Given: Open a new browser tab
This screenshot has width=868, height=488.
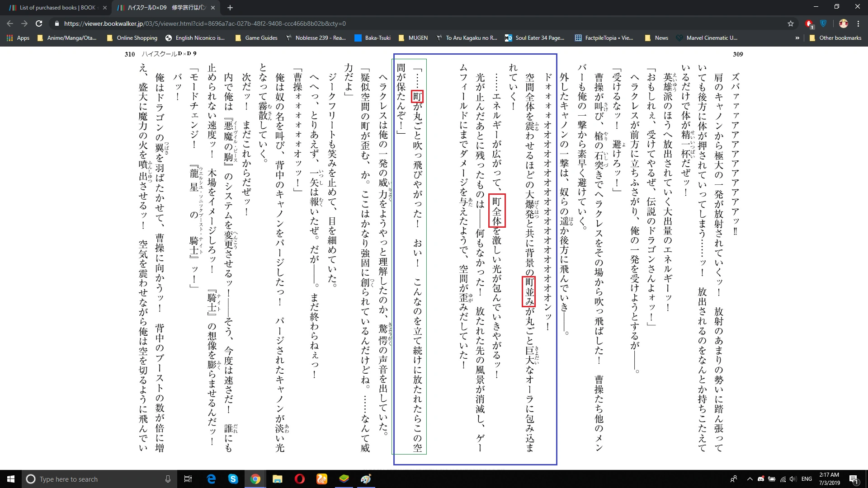Looking at the screenshot, I should coord(230,8).
